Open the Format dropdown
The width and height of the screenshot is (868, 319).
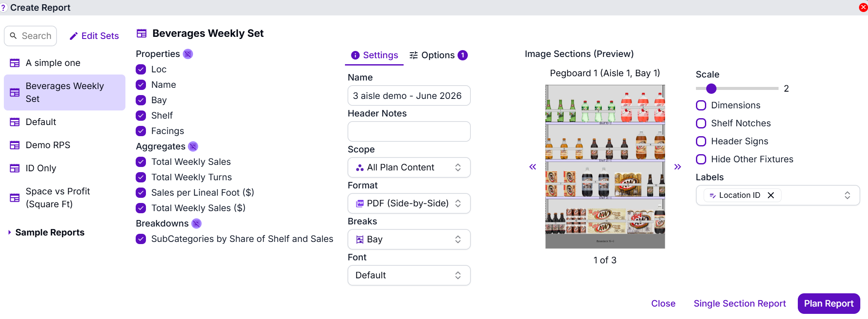tap(409, 203)
